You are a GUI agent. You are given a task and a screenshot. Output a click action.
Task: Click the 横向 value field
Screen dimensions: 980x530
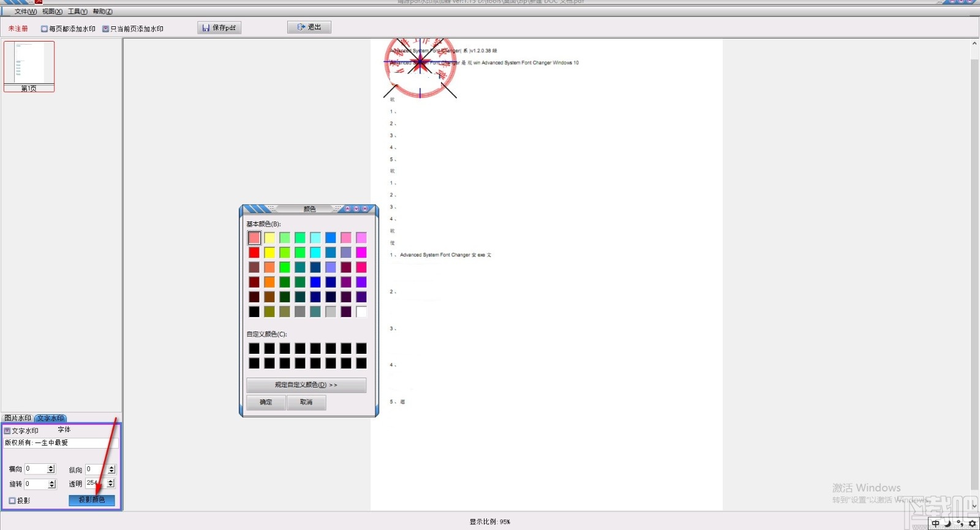coord(35,469)
